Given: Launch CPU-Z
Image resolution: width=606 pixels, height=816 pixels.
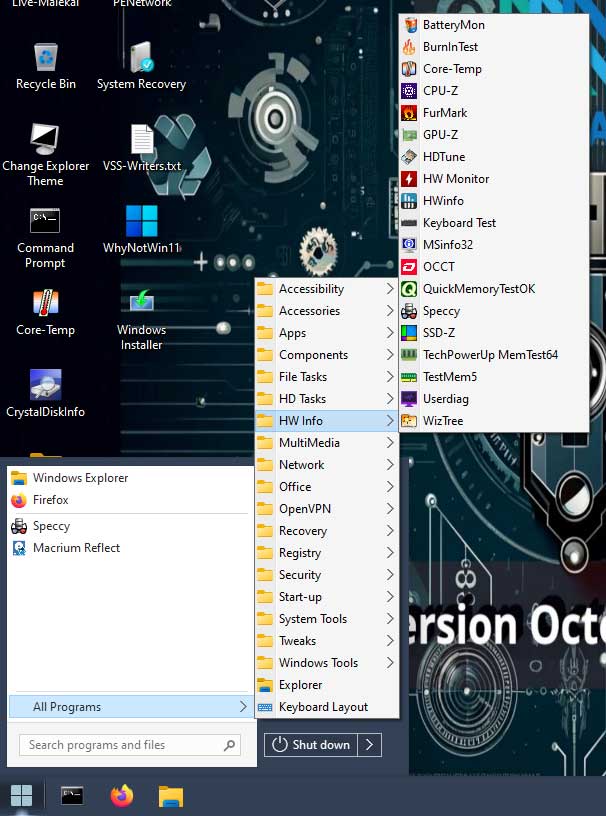Looking at the screenshot, I should tap(494, 91).
